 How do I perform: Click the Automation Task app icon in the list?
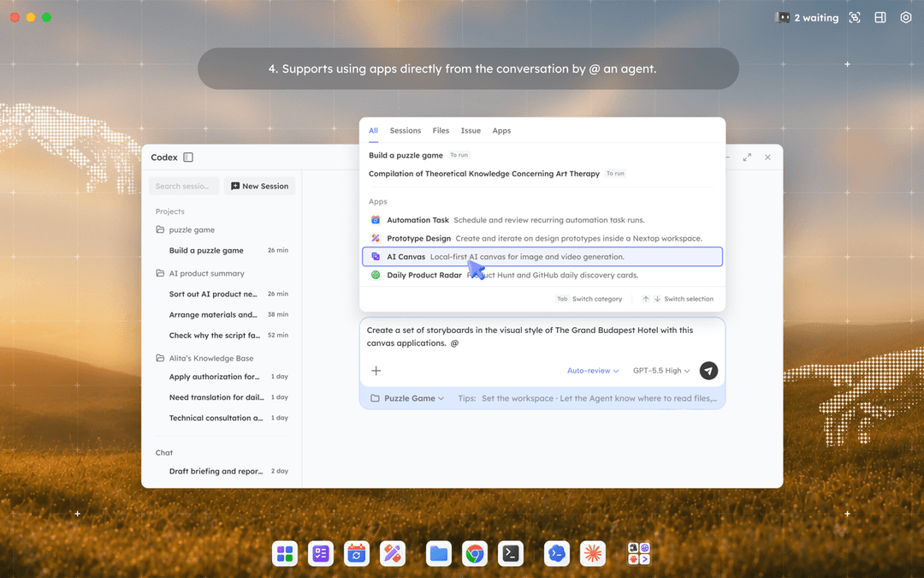coord(376,220)
